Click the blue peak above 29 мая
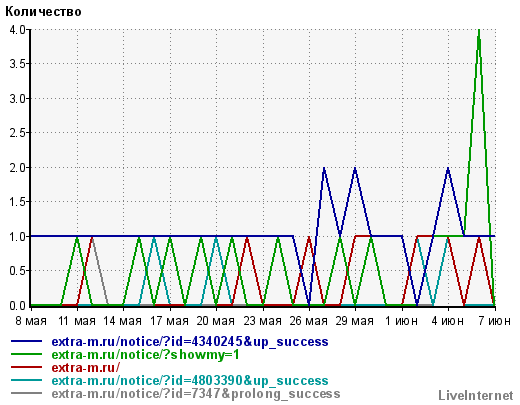 (x=355, y=169)
